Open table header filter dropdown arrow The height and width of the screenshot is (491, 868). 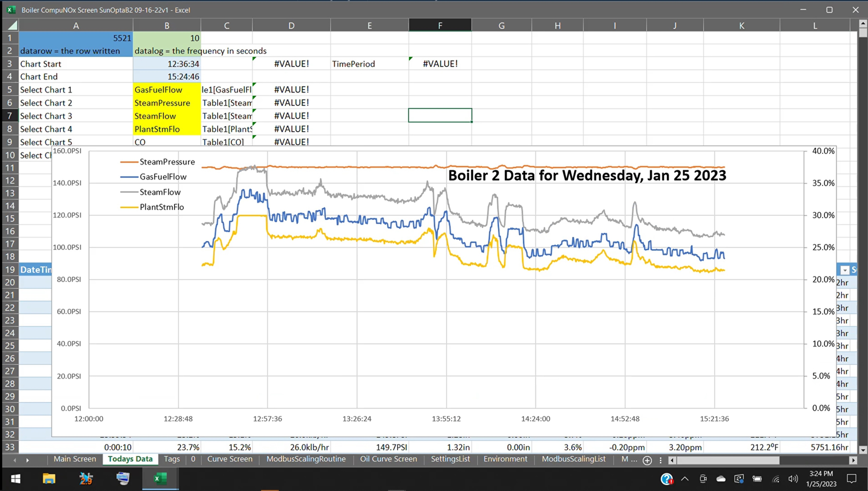pyautogui.click(x=845, y=270)
